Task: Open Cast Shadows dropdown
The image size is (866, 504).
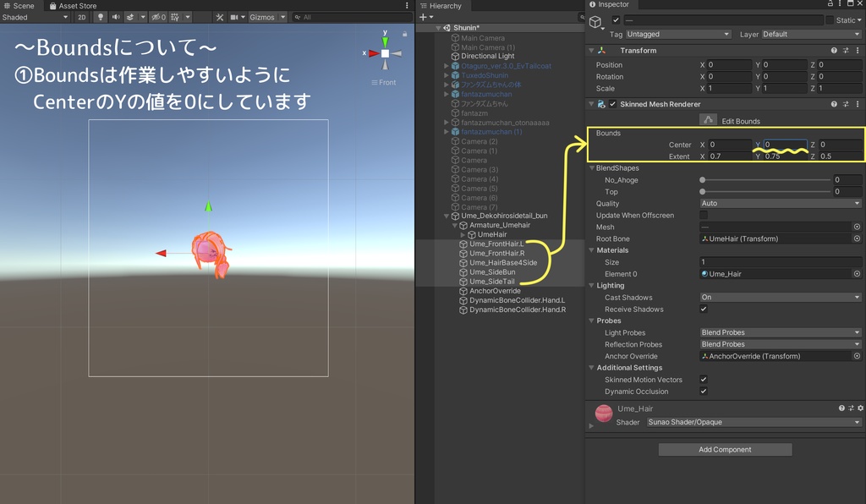Action: [x=781, y=297]
